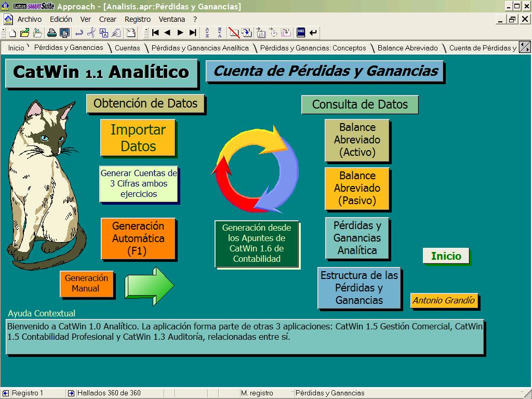This screenshot has height=399, width=532.
Task: Switch to the Balance Abreviado tab
Action: tap(407, 48)
